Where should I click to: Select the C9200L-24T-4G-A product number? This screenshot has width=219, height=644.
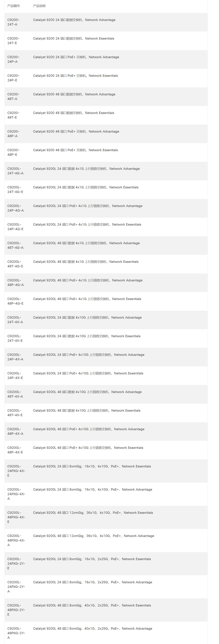coord(15,171)
